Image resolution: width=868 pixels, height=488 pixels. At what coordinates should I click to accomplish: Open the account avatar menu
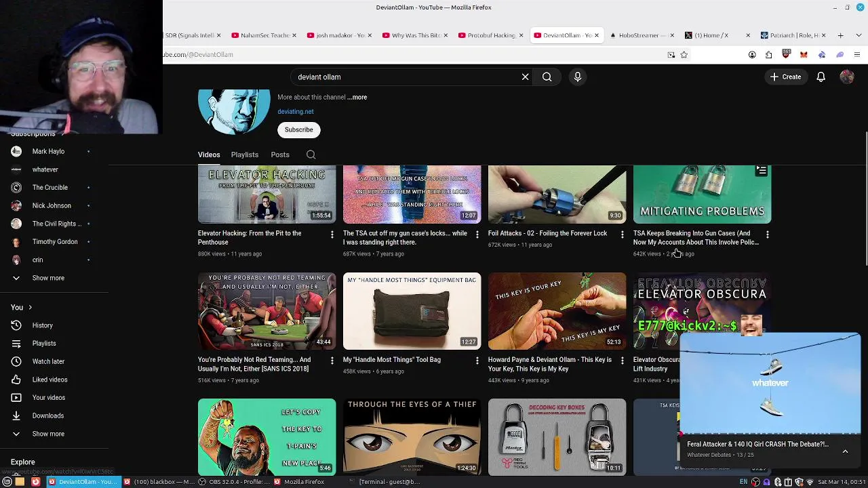coord(846,77)
